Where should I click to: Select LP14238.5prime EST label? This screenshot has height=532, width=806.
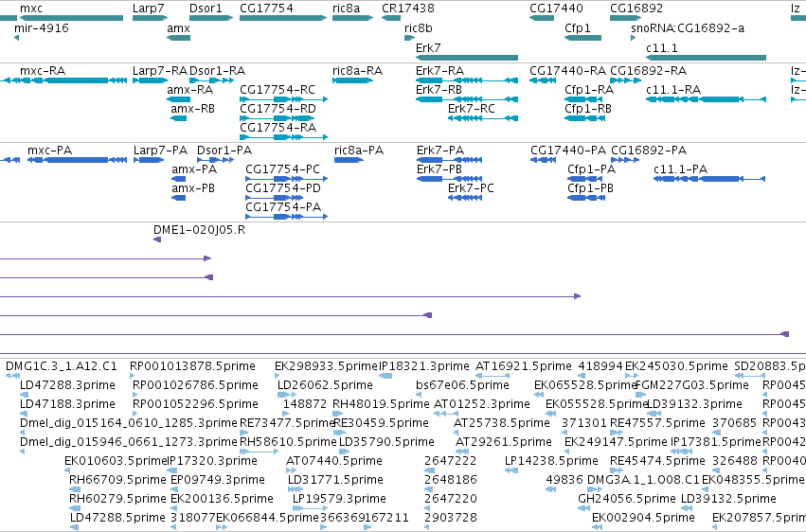(x=551, y=461)
